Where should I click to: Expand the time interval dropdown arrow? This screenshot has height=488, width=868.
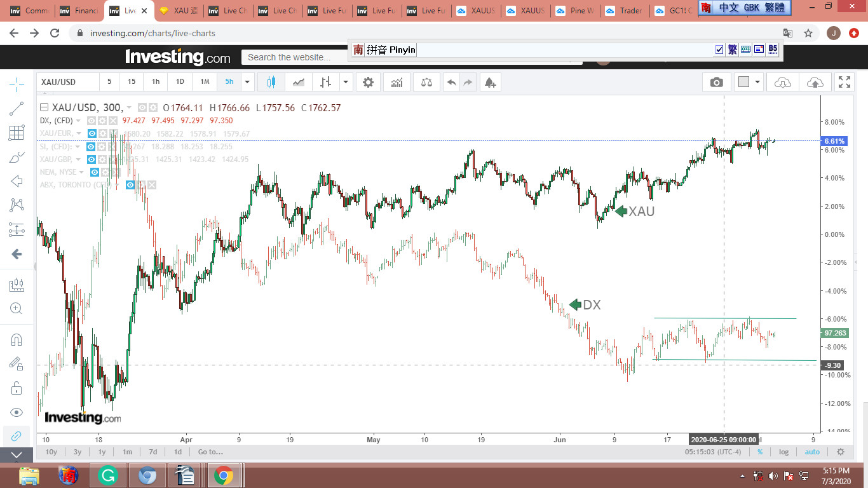point(247,82)
